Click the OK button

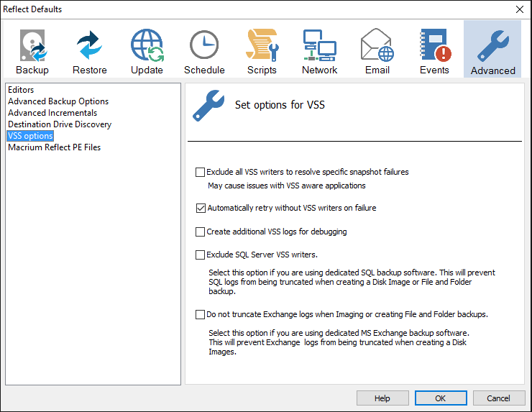440,398
